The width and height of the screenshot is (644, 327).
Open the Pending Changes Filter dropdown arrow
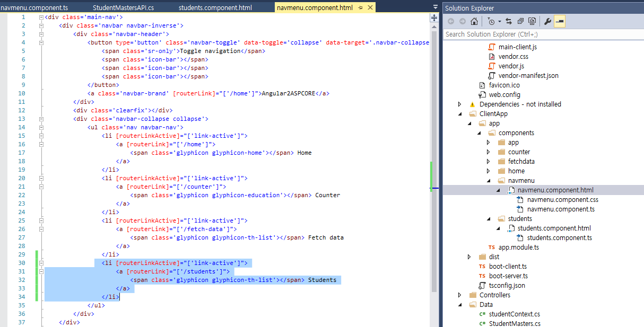pyautogui.click(x=499, y=22)
